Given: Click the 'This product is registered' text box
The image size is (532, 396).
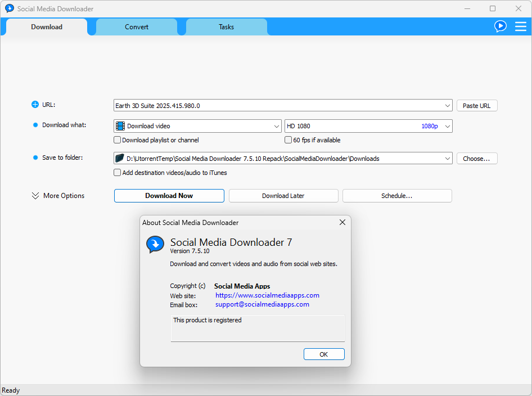Looking at the screenshot, I should (258, 328).
